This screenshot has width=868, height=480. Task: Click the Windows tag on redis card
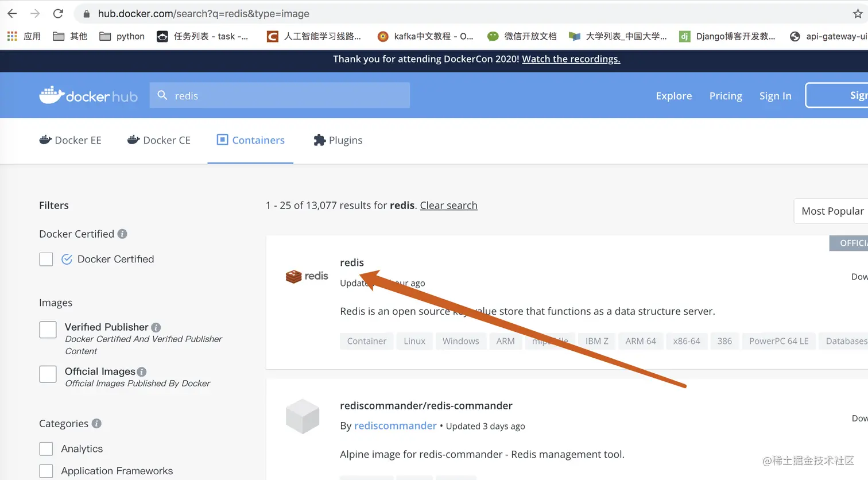(x=460, y=341)
